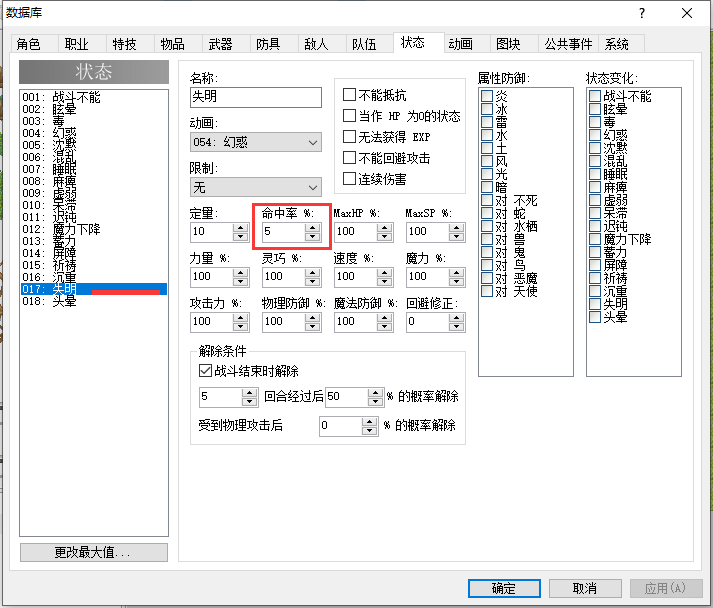Image resolution: width=713 pixels, height=608 pixels.
Task: Check 对 不死 attribute defense box
Action: tap(487, 200)
